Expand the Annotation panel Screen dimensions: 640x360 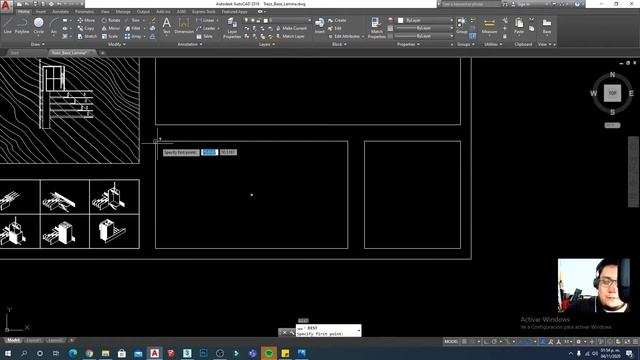[190, 44]
